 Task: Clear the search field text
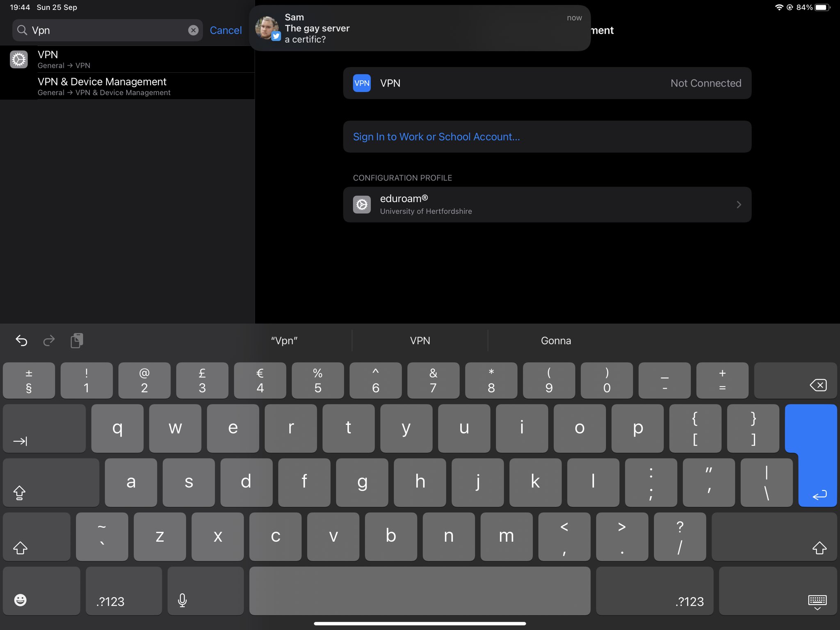[193, 30]
